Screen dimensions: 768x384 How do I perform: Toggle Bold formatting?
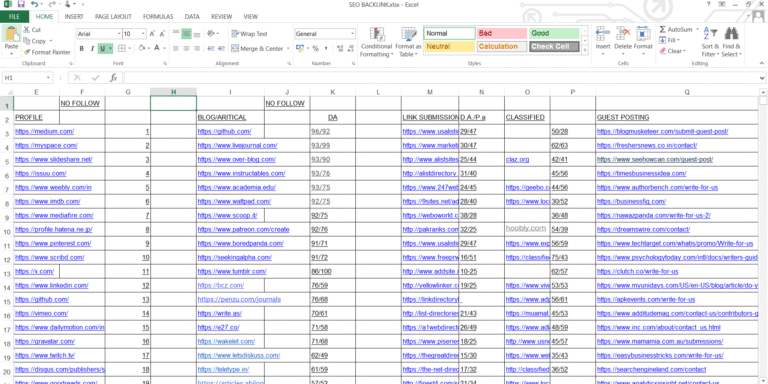[81, 48]
